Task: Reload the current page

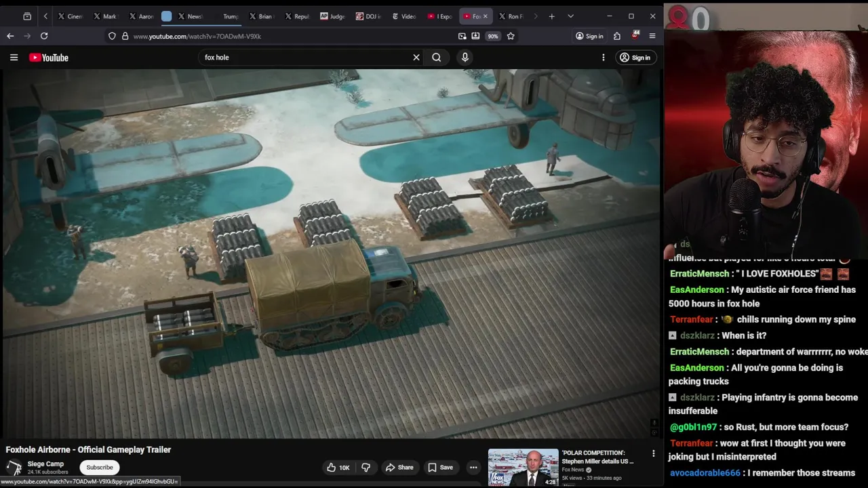Action: tap(44, 36)
